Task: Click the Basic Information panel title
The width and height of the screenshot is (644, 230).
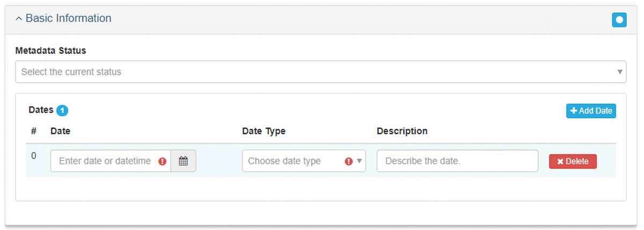Action: (69, 18)
